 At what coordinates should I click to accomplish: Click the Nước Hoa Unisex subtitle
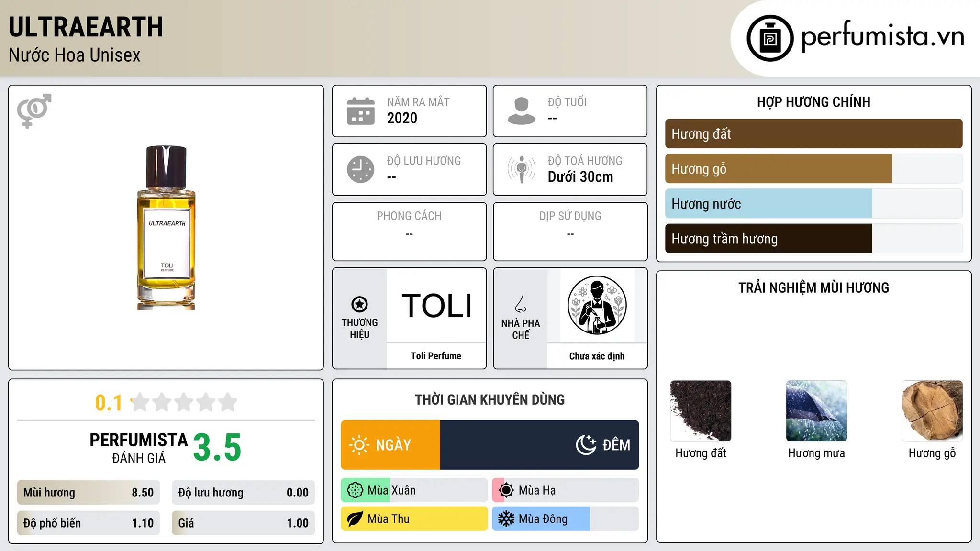point(75,55)
